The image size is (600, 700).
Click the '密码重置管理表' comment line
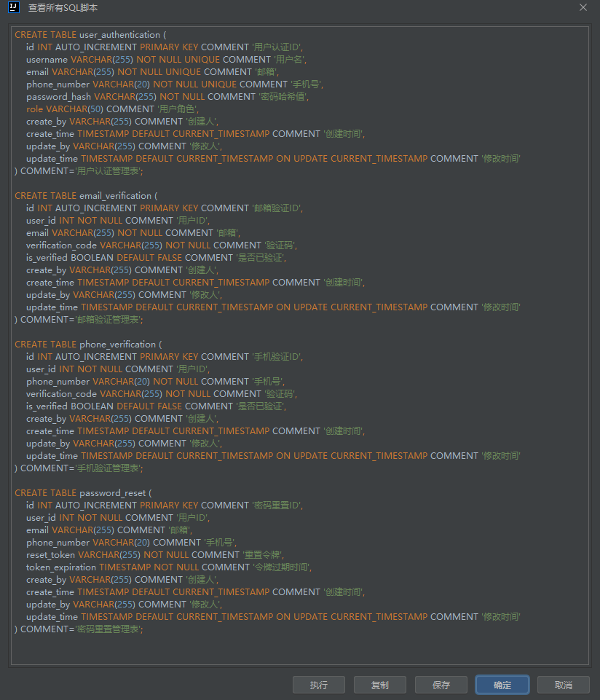(79, 629)
